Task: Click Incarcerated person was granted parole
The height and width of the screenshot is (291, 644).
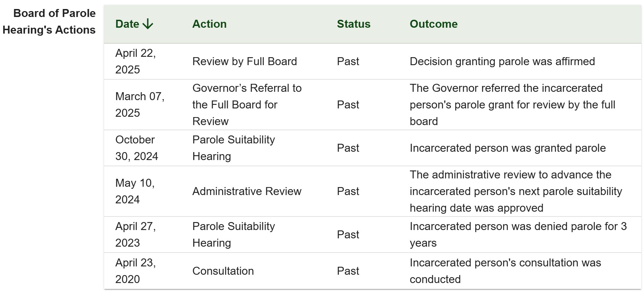Action: [x=507, y=148]
